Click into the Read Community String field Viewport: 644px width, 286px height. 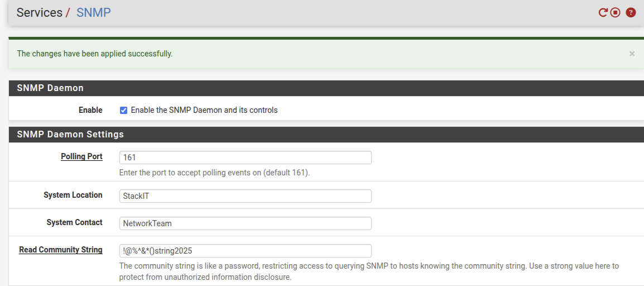245,251
